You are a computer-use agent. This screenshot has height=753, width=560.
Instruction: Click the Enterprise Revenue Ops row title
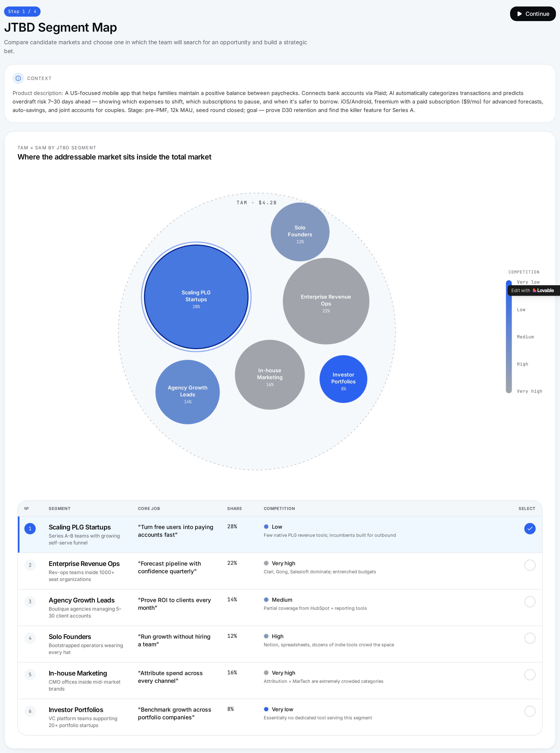pyautogui.click(x=84, y=564)
